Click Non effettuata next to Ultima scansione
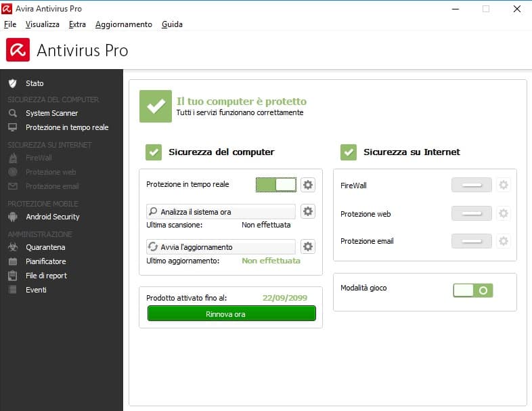This screenshot has height=411, width=532. 266,225
